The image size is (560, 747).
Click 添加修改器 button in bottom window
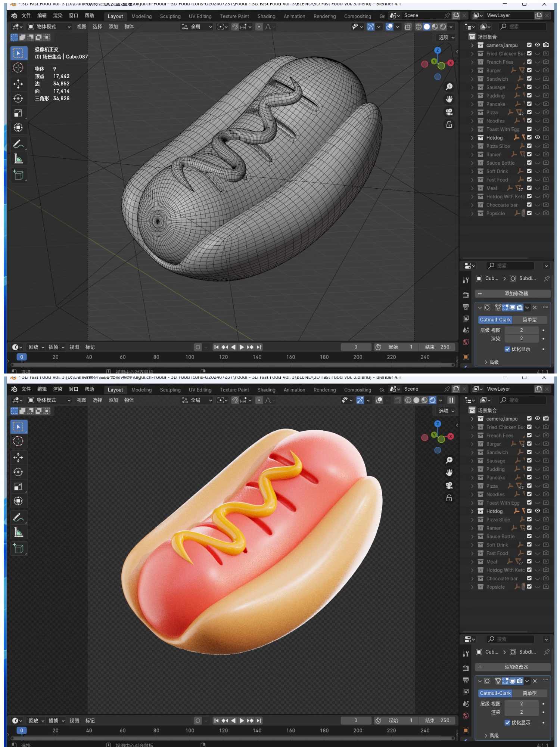(513, 667)
